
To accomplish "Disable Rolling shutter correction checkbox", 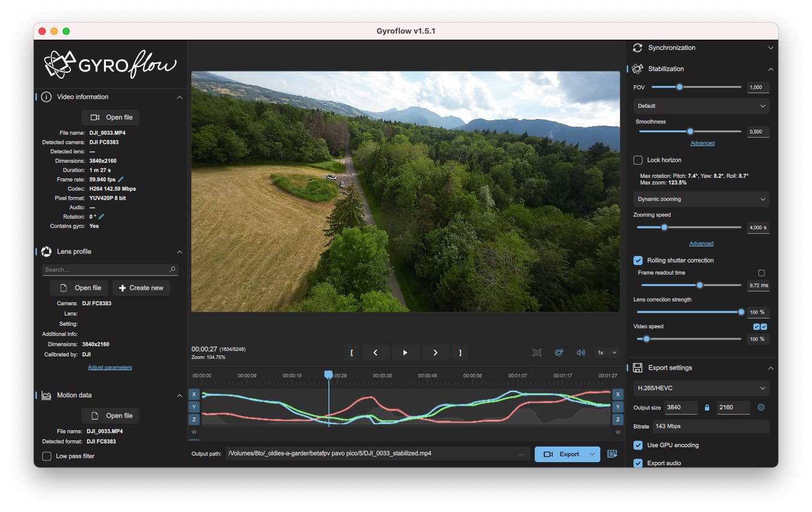I will point(638,261).
